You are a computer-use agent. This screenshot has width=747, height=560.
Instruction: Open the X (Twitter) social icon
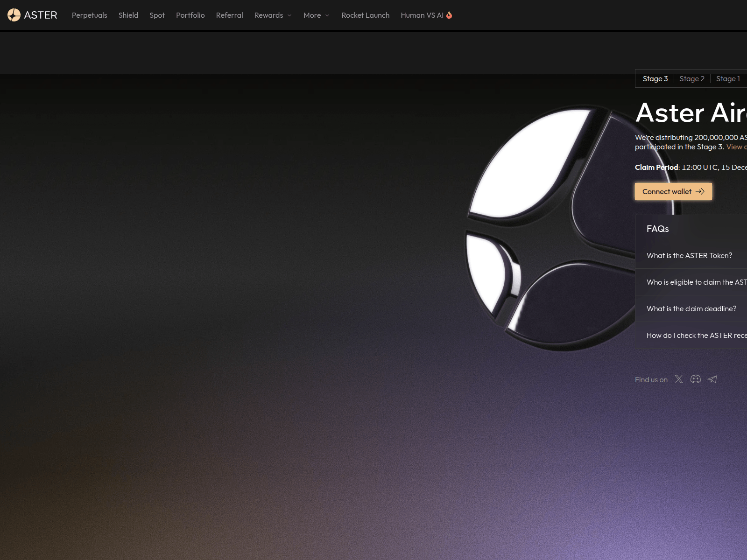679,379
